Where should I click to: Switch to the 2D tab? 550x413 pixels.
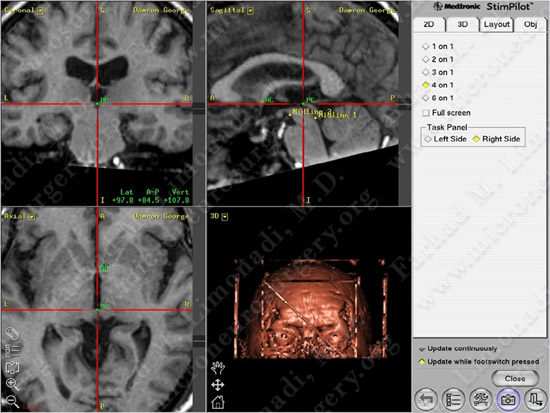point(429,25)
